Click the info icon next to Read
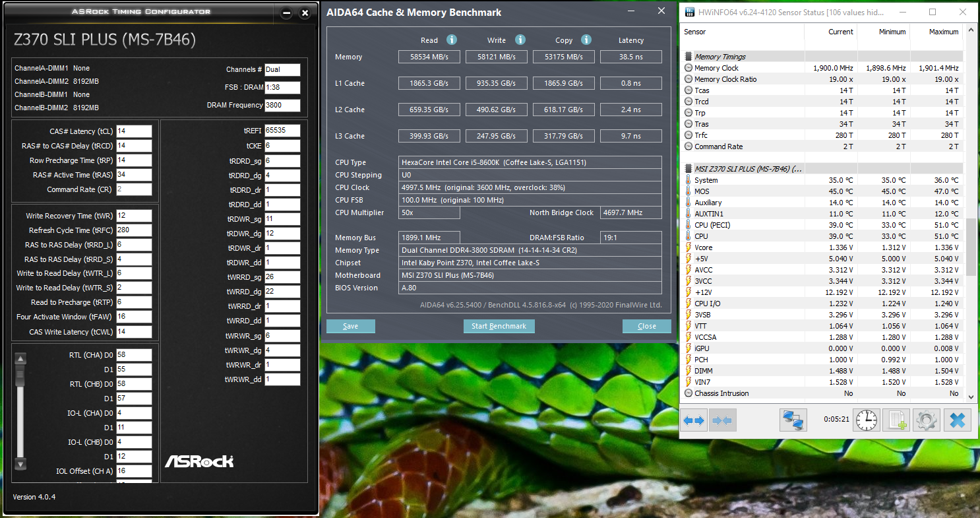The image size is (980, 518). [x=452, y=40]
